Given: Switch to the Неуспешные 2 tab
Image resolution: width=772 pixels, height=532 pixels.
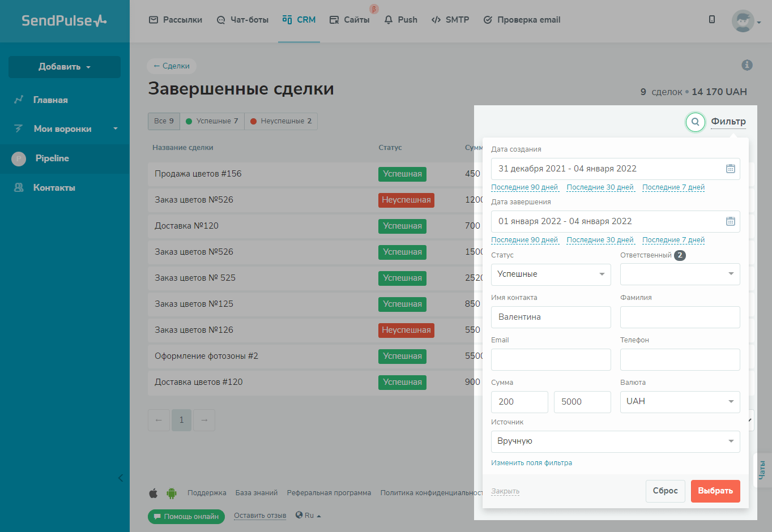Looking at the screenshot, I should (x=281, y=121).
